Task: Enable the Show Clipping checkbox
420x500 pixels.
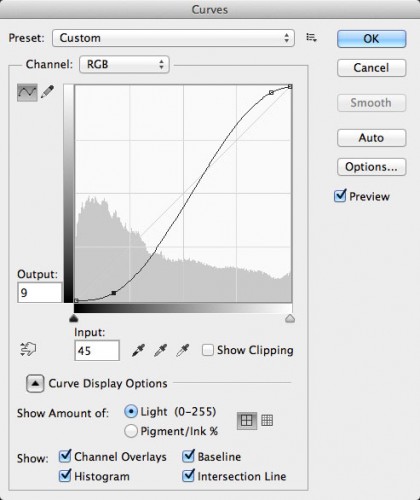Action: [x=208, y=350]
